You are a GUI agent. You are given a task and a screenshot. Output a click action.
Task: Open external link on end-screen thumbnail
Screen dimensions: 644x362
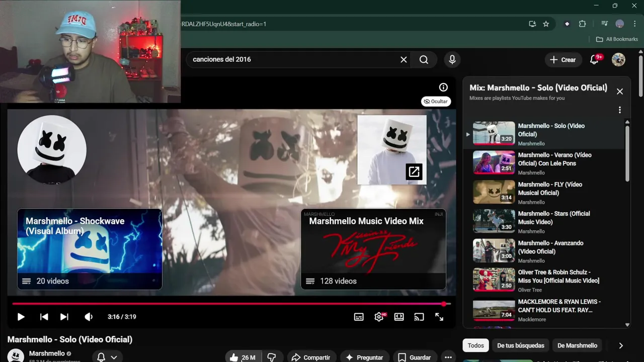click(414, 172)
